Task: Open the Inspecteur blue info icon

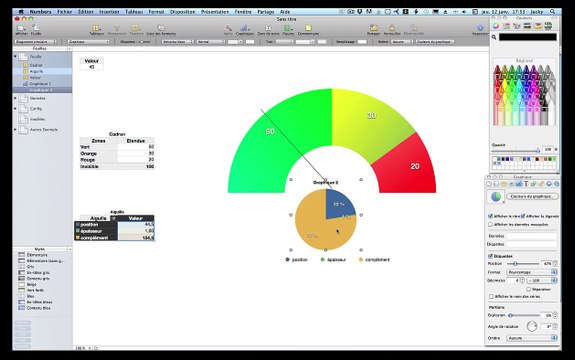Action: point(480,30)
